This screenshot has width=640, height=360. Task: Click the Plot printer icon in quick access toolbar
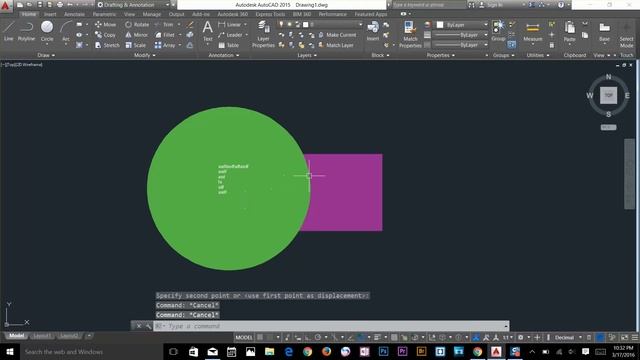tap(60, 5)
